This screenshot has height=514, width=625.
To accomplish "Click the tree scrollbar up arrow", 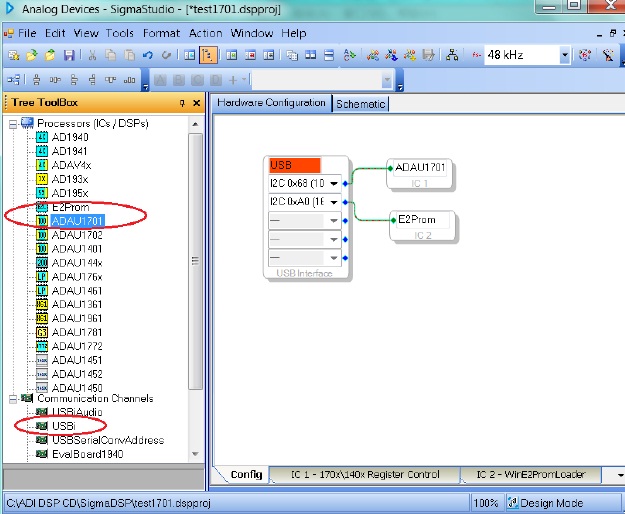I will point(195,124).
